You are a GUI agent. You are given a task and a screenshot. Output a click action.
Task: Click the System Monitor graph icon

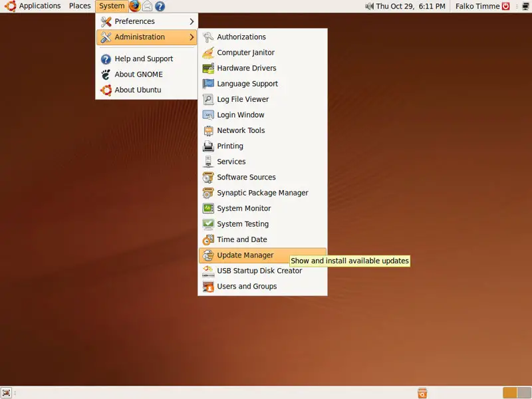[x=208, y=209]
